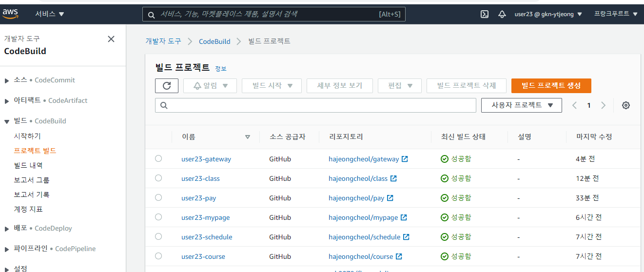The image size is (644, 272).
Task: Click the CodeBuild breadcrumb link
Action: coord(215,41)
